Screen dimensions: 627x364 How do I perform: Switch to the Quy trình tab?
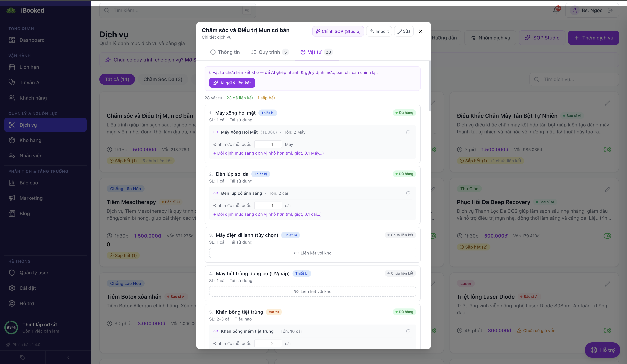tap(270, 52)
